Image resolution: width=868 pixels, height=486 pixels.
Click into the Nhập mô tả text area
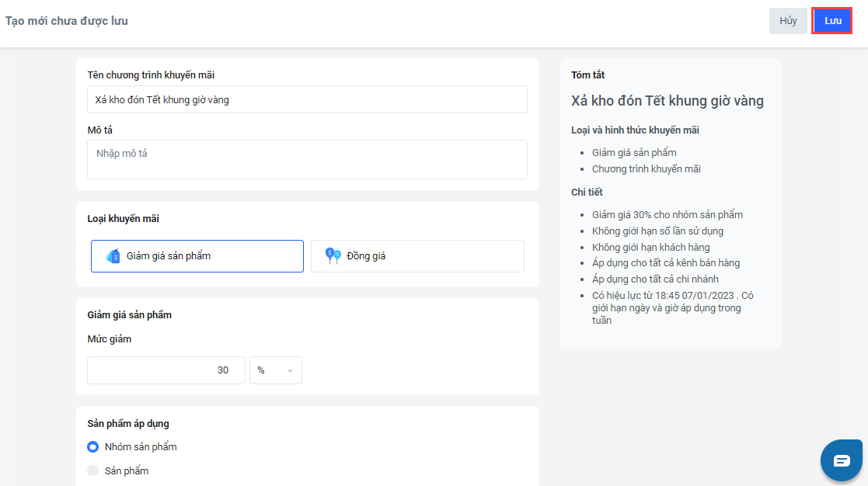(x=307, y=159)
